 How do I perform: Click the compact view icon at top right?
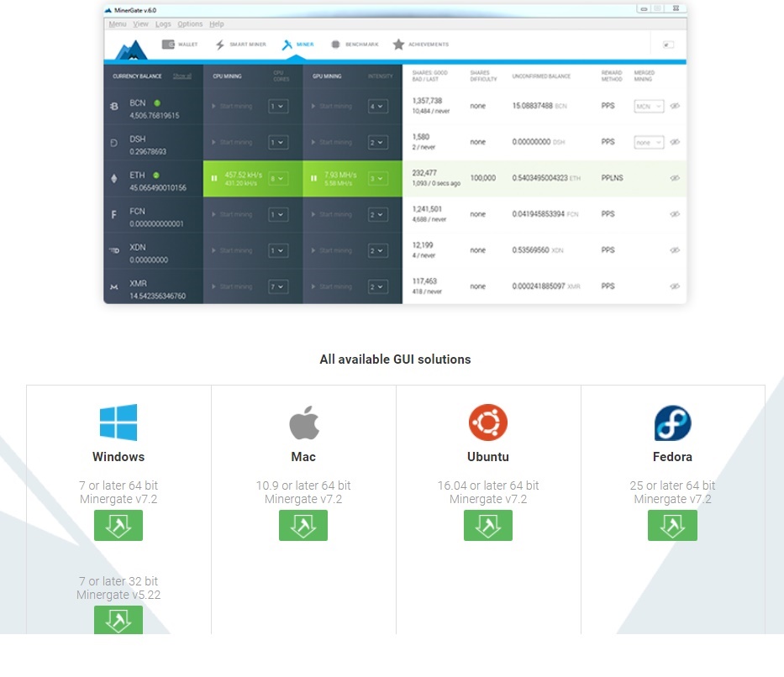click(668, 45)
